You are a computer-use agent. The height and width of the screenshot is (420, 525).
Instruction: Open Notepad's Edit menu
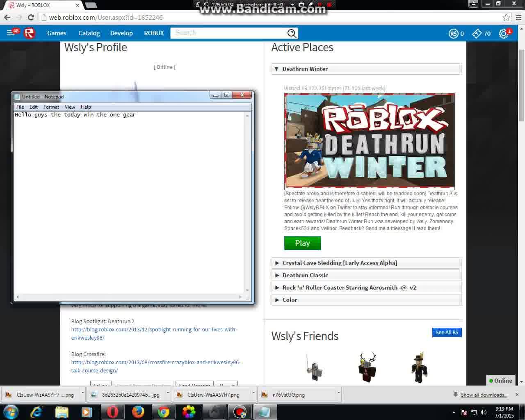click(x=34, y=107)
